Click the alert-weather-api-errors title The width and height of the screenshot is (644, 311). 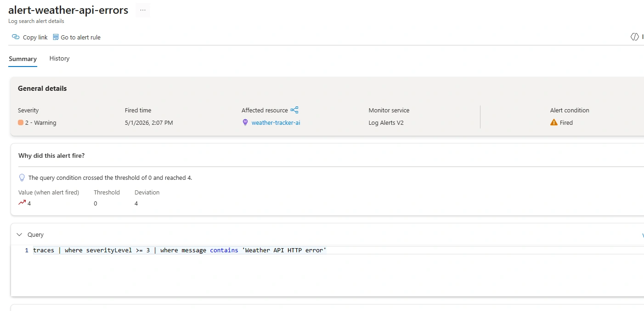68,10
